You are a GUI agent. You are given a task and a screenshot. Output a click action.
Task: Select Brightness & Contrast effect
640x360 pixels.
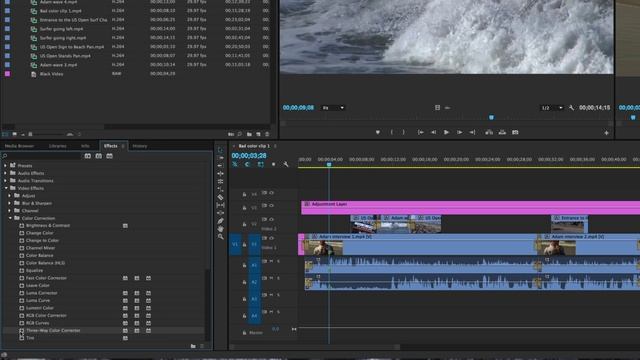coord(48,225)
